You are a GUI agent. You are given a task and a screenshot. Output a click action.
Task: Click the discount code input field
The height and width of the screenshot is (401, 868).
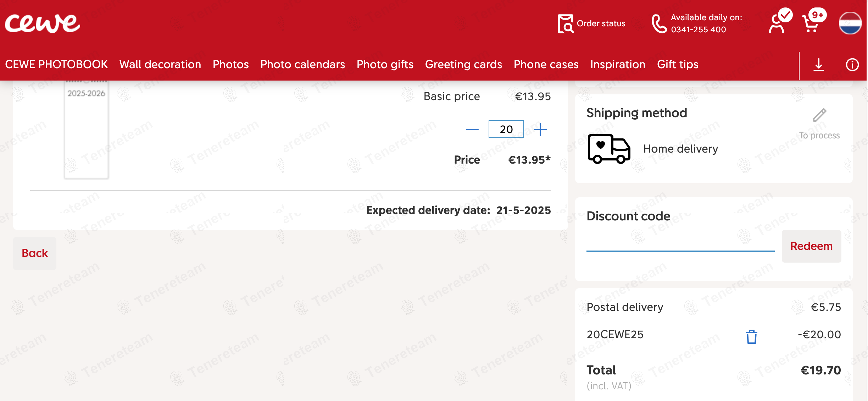tap(680, 243)
